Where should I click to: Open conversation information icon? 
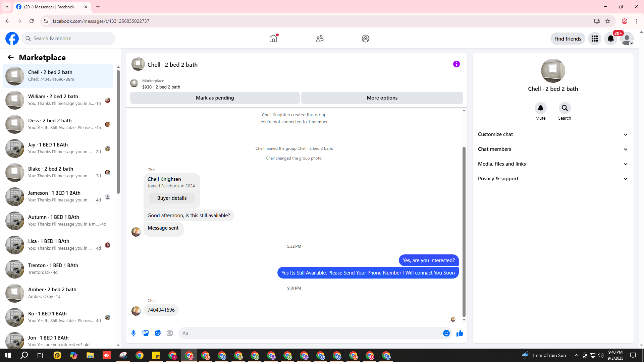pyautogui.click(x=457, y=64)
